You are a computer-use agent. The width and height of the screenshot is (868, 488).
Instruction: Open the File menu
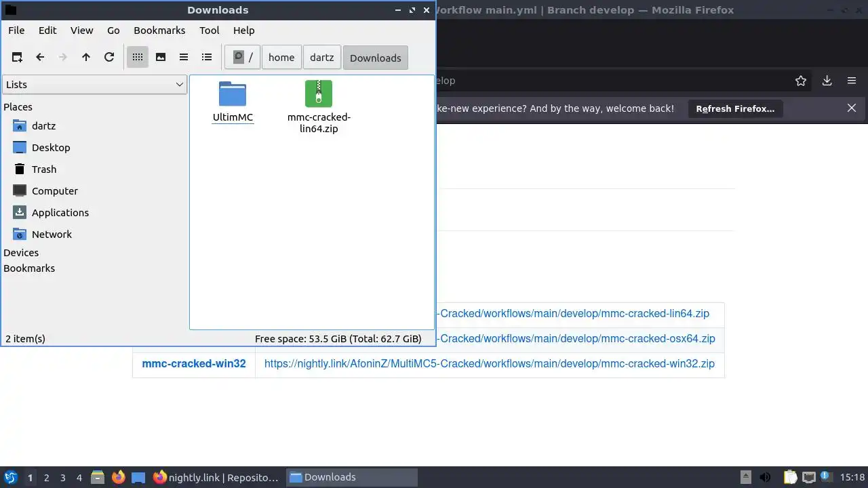click(16, 30)
